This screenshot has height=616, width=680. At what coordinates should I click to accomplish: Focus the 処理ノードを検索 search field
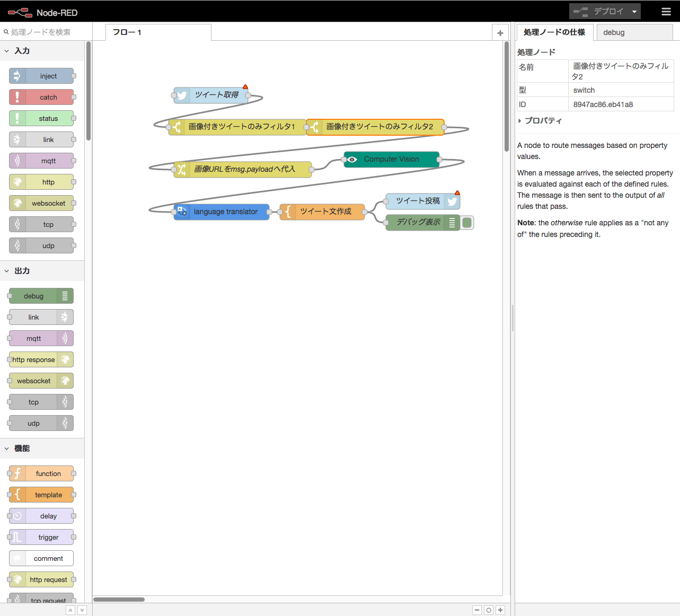pos(47,32)
